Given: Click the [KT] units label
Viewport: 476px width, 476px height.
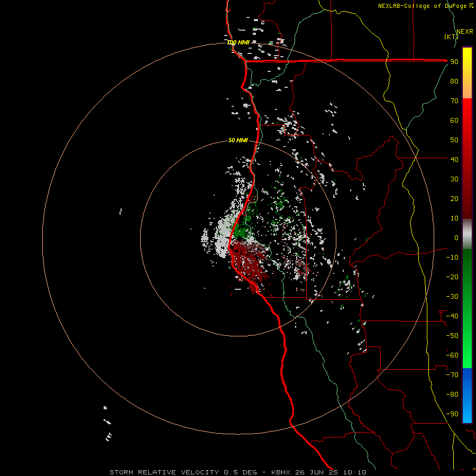Looking at the screenshot, I should point(451,36).
